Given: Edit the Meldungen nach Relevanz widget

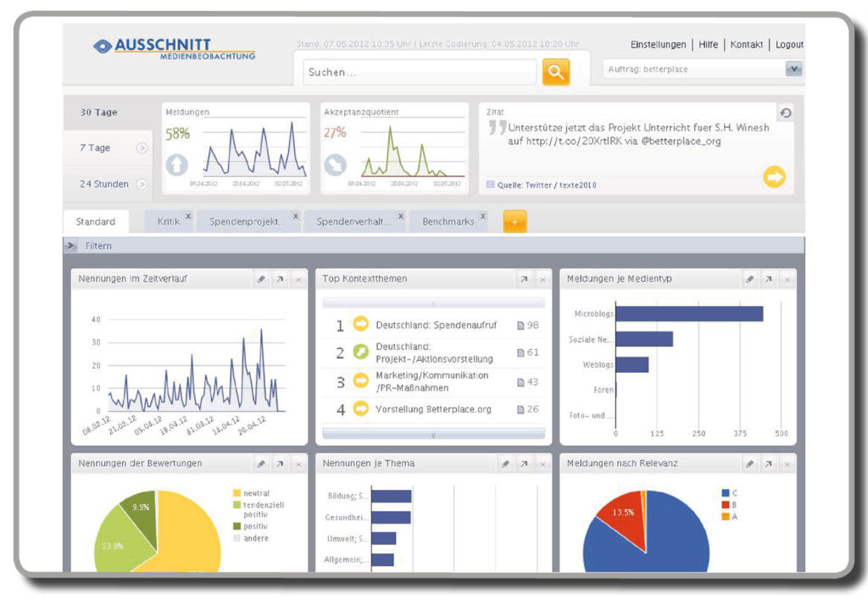Looking at the screenshot, I should [x=749, y=463].
